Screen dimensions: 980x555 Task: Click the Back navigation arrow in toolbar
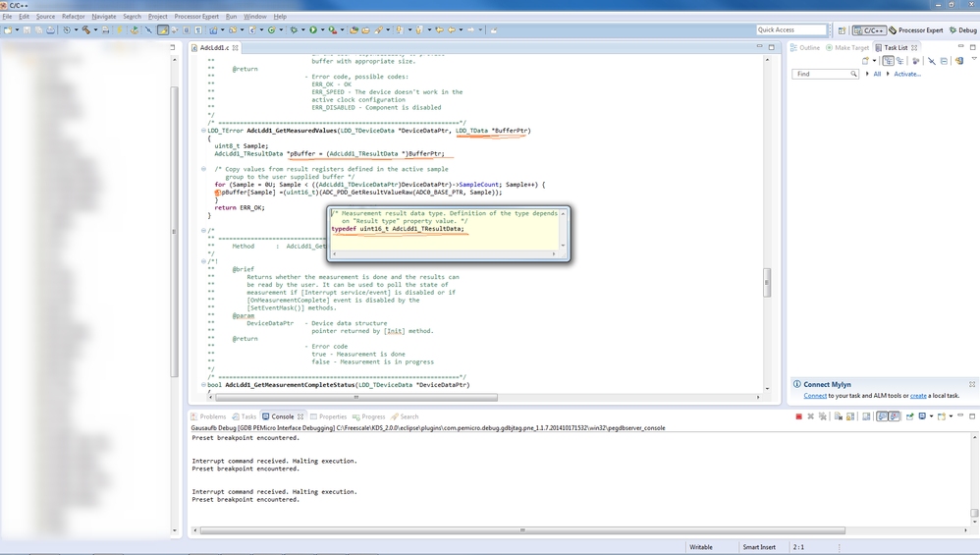tap(453, 30)
